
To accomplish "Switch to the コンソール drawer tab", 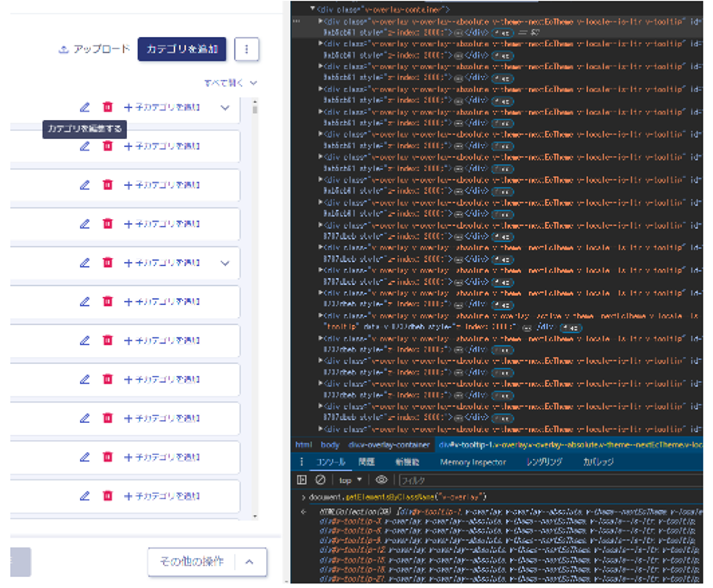I will click(331, 462).
